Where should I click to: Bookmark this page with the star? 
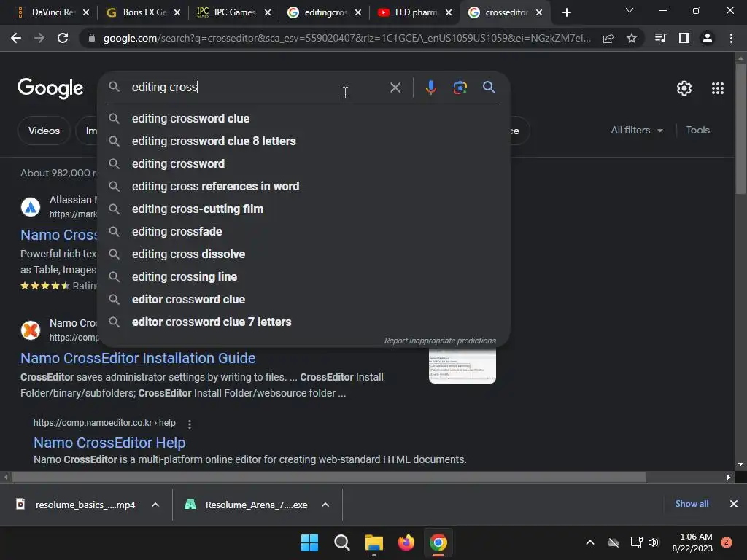[632, 38]
